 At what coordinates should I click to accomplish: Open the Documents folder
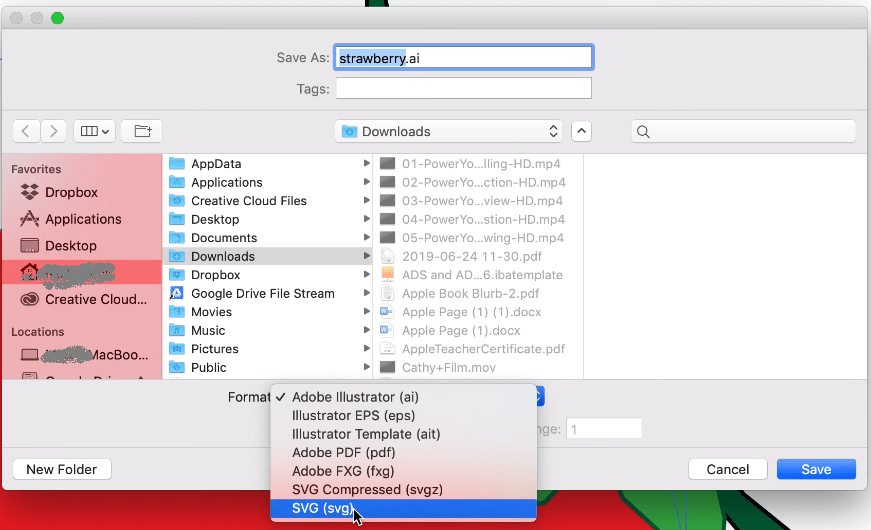click(268, 238)
